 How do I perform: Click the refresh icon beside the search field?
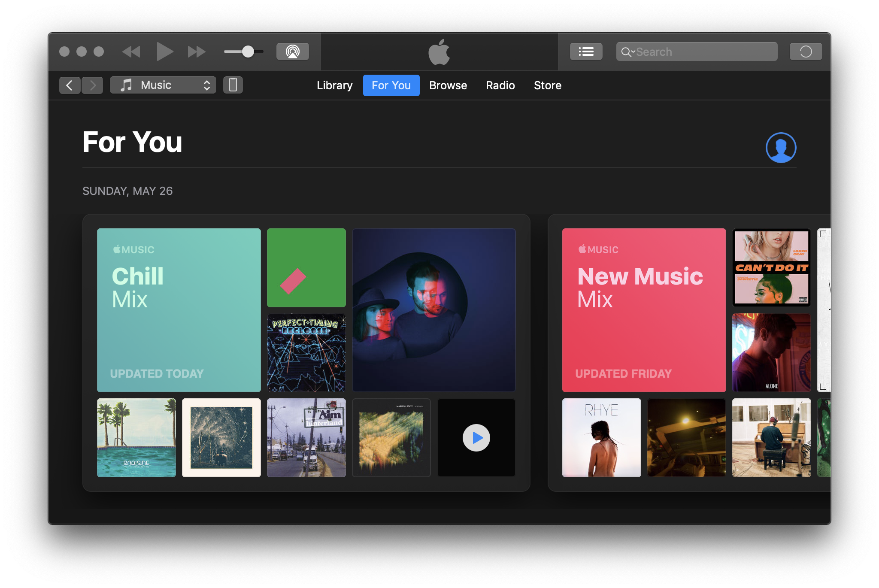pos(806,52)
